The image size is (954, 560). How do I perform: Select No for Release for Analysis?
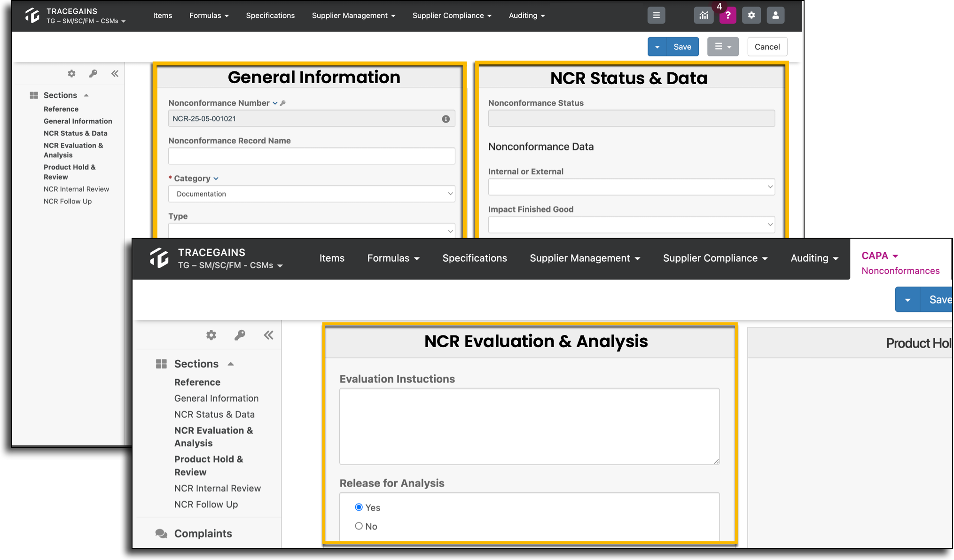(359, 526)
